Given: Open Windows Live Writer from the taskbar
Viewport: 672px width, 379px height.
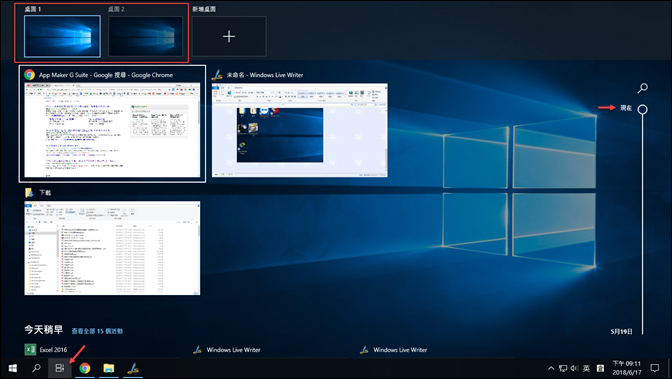Looking at the screenshot, I should pyautogui.click(x=133, y=368).
